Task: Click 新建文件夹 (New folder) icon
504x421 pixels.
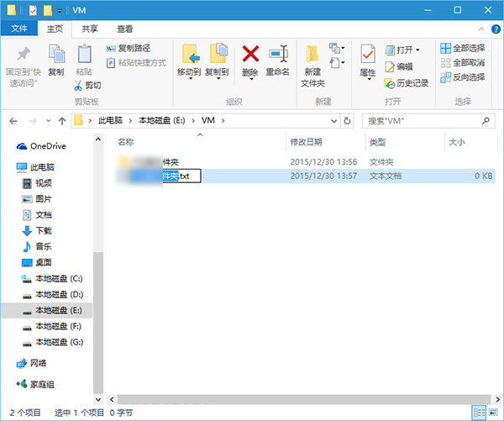Action: 312,55
